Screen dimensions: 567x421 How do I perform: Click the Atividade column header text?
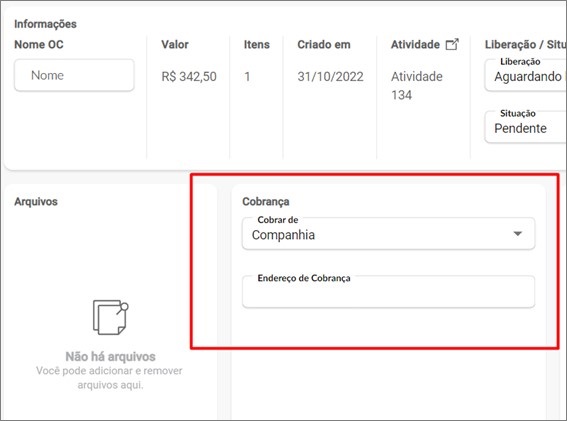[x=415, y=44]
